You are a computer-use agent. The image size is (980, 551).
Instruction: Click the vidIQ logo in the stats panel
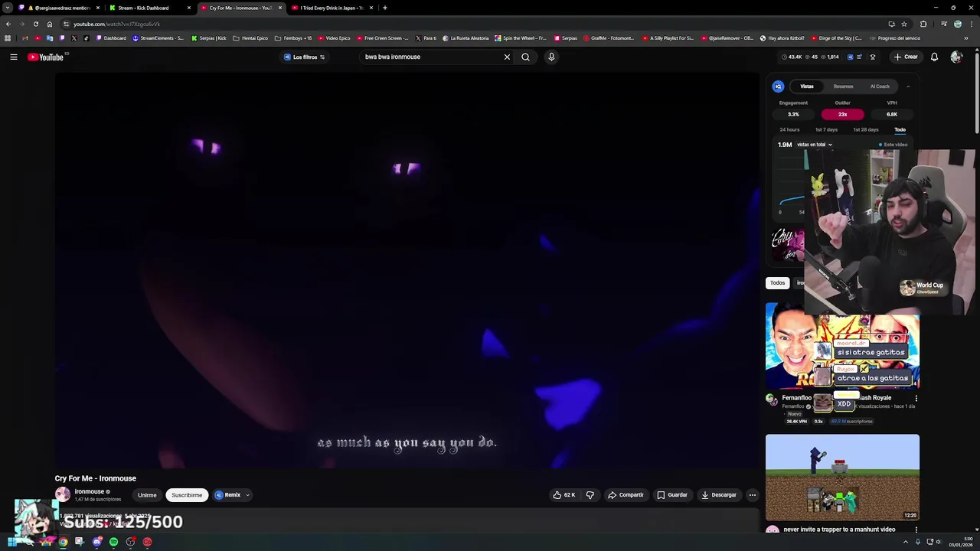pos(778,86)
